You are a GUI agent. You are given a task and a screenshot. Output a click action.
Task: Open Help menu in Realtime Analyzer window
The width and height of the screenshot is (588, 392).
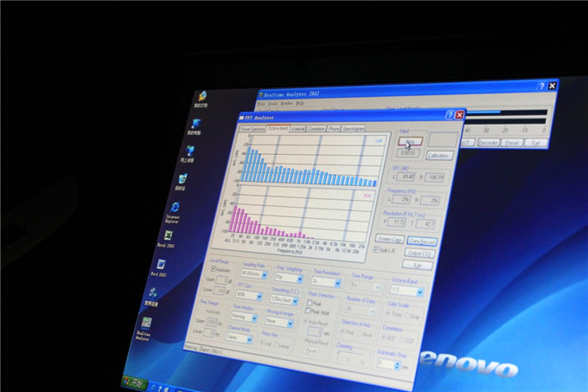[x=300, y=103]
